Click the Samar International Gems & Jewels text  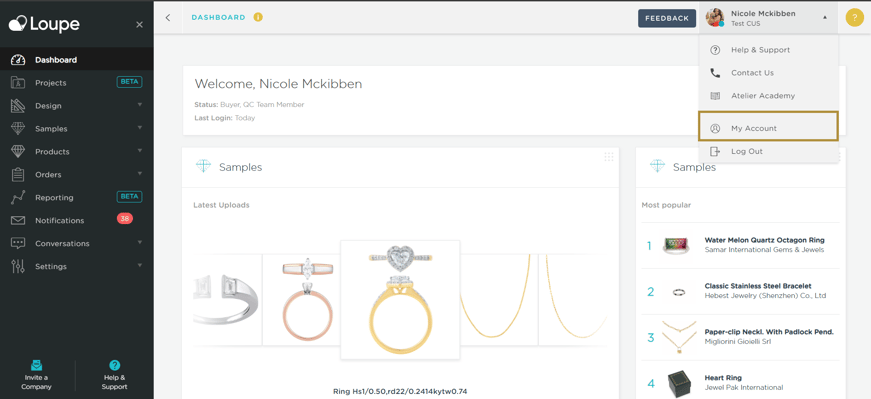pyautogui.click(x=764, y=250)
